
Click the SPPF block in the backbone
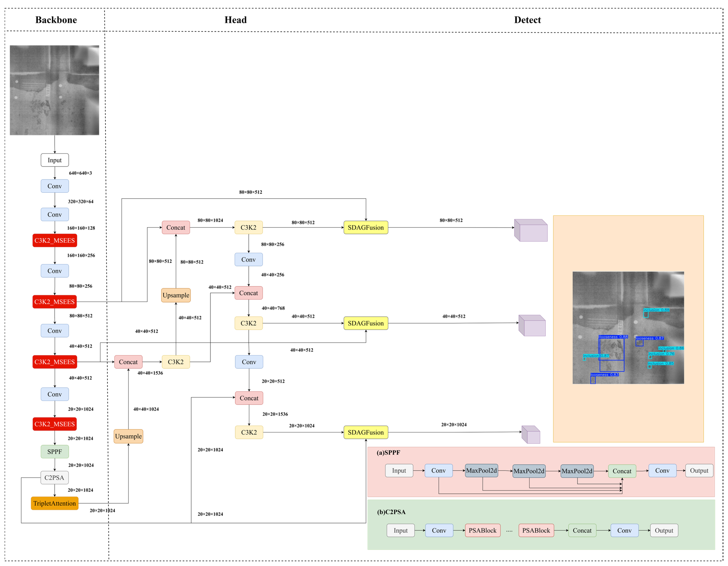(55, 452)
